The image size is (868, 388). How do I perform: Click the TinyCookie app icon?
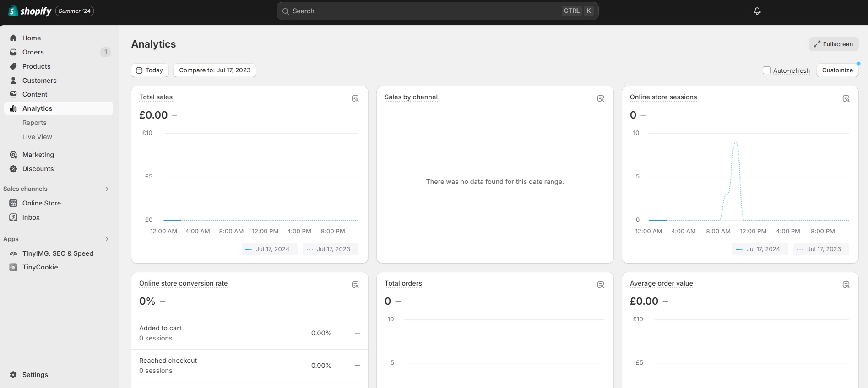13,267
